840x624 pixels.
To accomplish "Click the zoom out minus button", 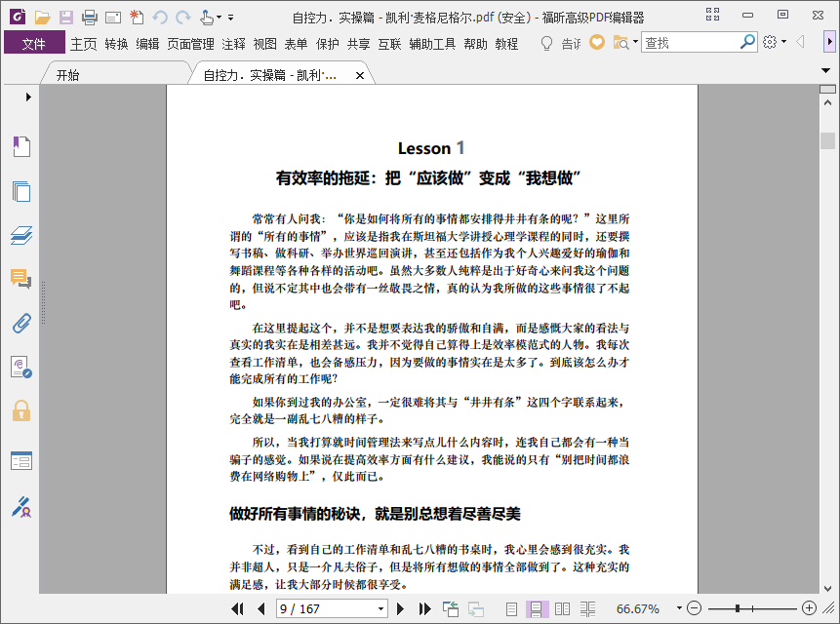I will (695, 608).
